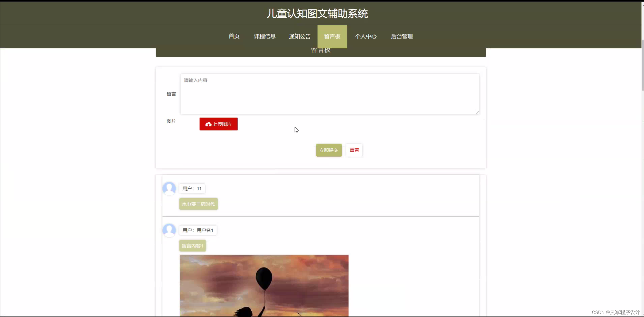Click the 立即提交 submit button

click(x=329, y=150)
